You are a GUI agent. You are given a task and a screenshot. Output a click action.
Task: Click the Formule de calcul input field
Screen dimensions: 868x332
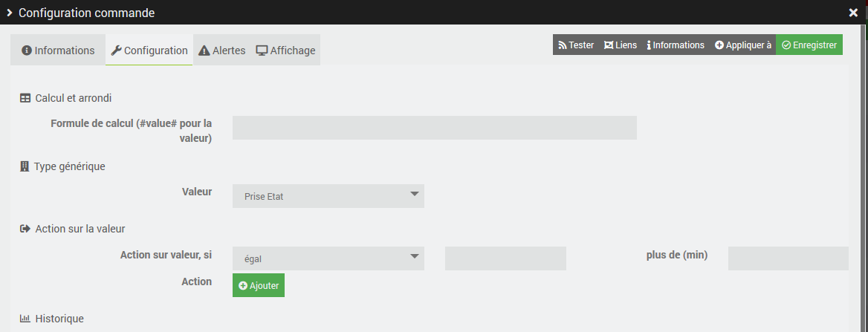coord(435,128)
